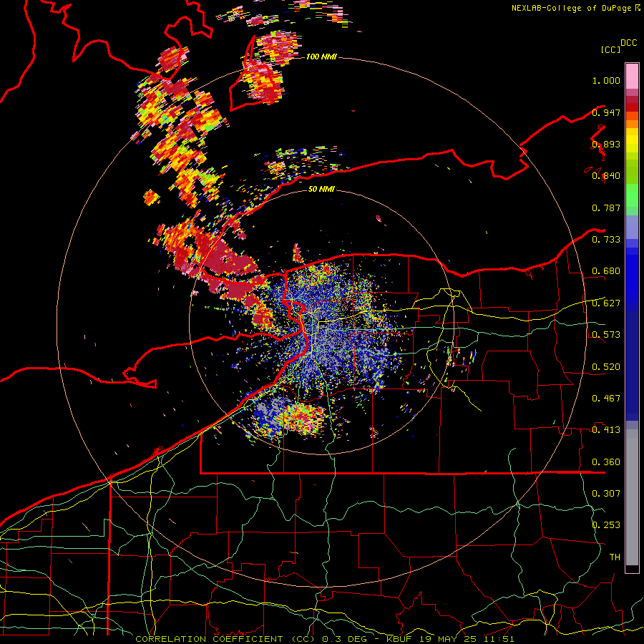Click the TH threshold label
The width and height of the screenshot is (644, 644).
pos(615,557)
